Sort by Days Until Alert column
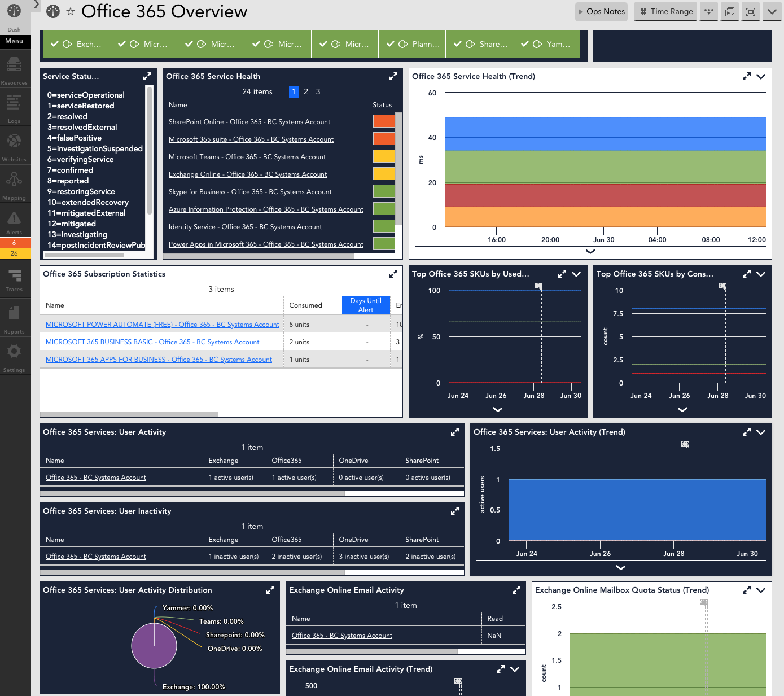The width and height of the screenshot is (784, 696). click(x=366, y=305)
